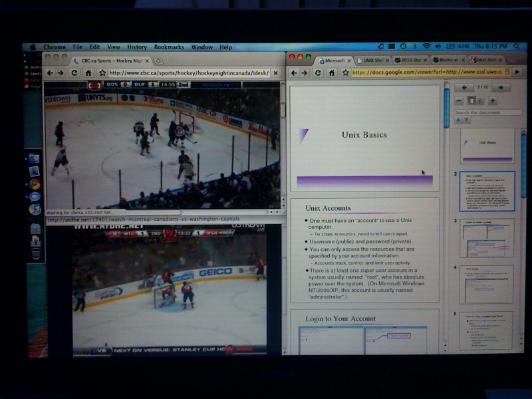Bookmark the CBC hockey page with the star
The height and width of the screenshot is (399, 532).
pos(102,73)
